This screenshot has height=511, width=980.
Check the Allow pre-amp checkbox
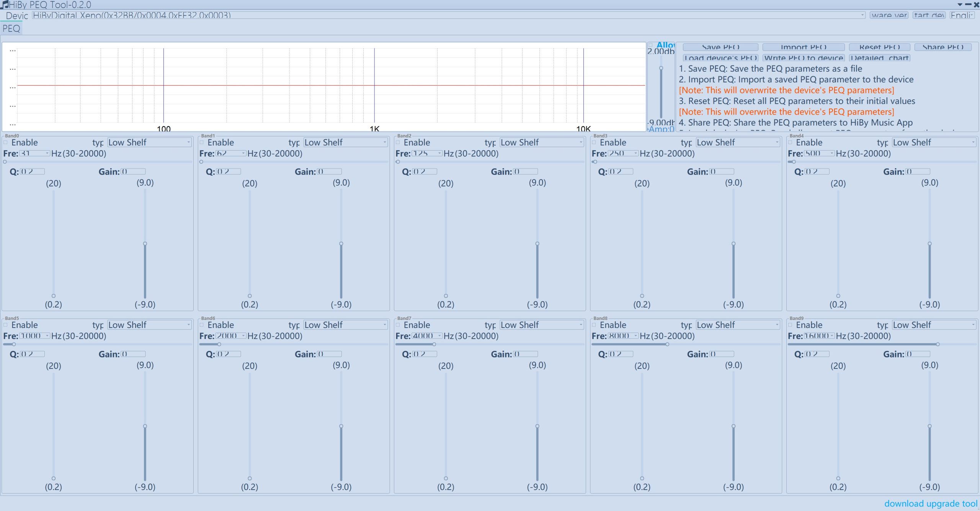coord(650,45)
